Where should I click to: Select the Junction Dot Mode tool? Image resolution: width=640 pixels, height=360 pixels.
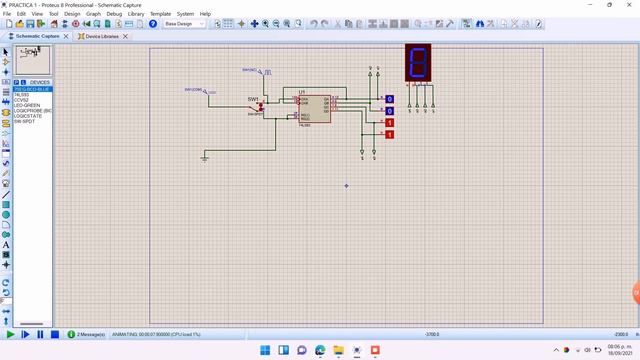click(6, 72)
